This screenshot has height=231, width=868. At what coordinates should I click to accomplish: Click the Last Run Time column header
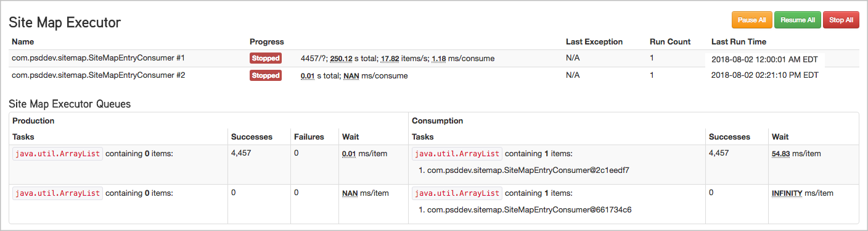point(739,42)
